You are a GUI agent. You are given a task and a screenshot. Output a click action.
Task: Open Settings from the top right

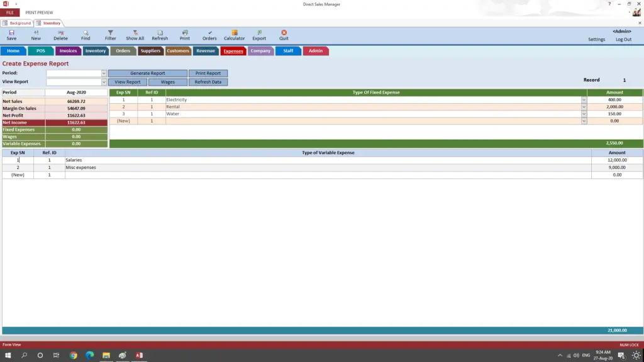pyautogui.click(x=596, y=38)
